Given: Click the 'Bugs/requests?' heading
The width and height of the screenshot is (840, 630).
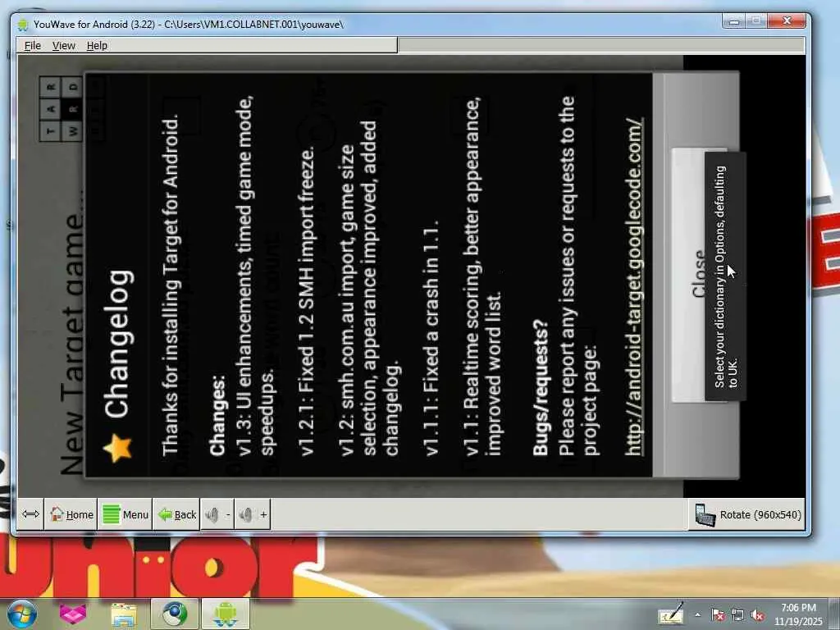Looking at the screenshot, I should [541, 387].
